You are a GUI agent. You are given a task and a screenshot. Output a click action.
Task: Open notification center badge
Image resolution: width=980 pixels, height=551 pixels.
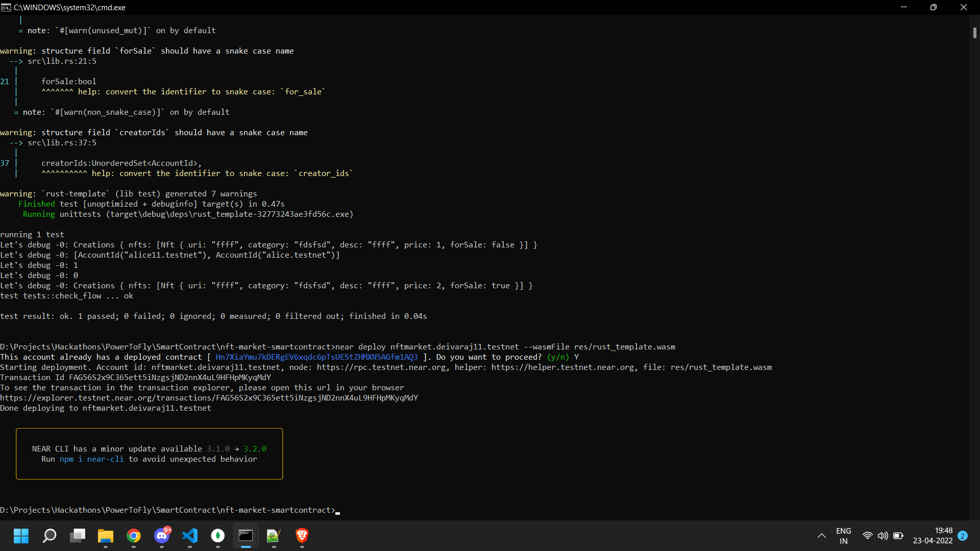tap(963, 536)
